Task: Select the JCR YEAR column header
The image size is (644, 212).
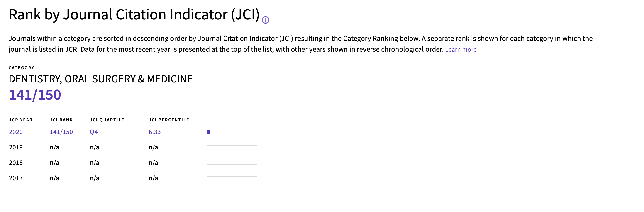Action: pos(21,120)
